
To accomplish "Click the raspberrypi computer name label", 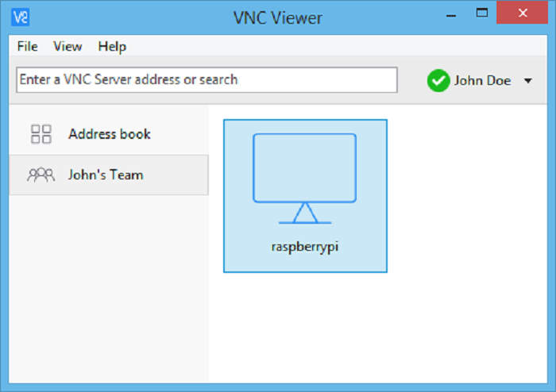I will click(304, 247).
